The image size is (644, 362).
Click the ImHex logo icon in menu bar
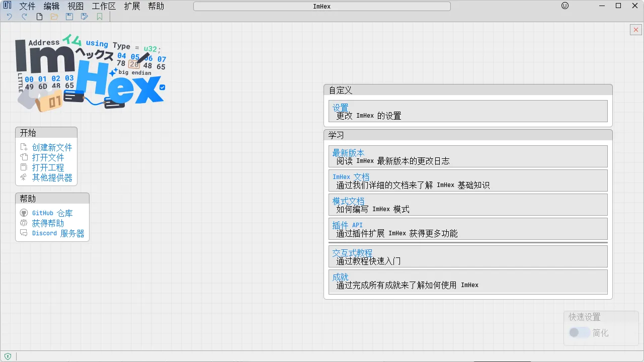[7, 6]
